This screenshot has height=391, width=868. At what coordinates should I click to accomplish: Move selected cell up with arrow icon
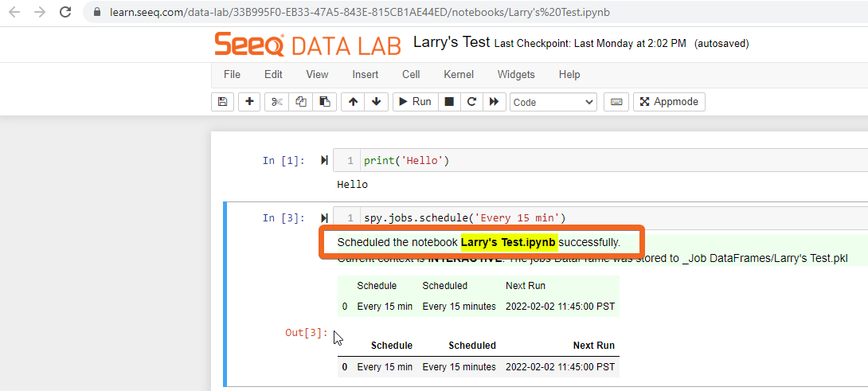click(353, 102)
